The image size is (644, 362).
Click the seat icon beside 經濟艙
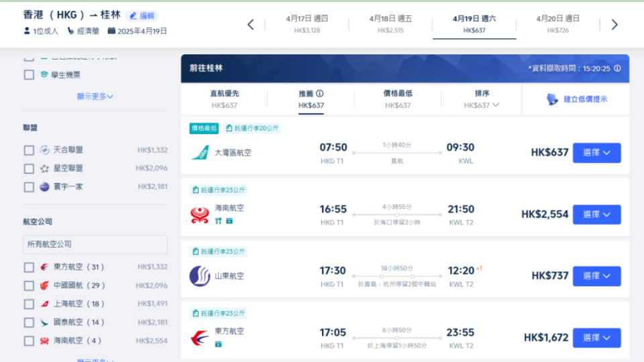pyautogui.click(x=70, y=31)
